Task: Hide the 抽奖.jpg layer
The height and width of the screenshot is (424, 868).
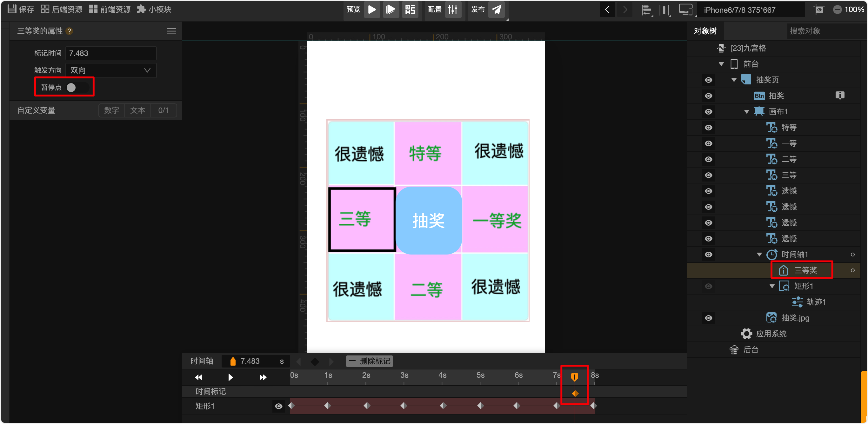Action: tap(708, 318)
